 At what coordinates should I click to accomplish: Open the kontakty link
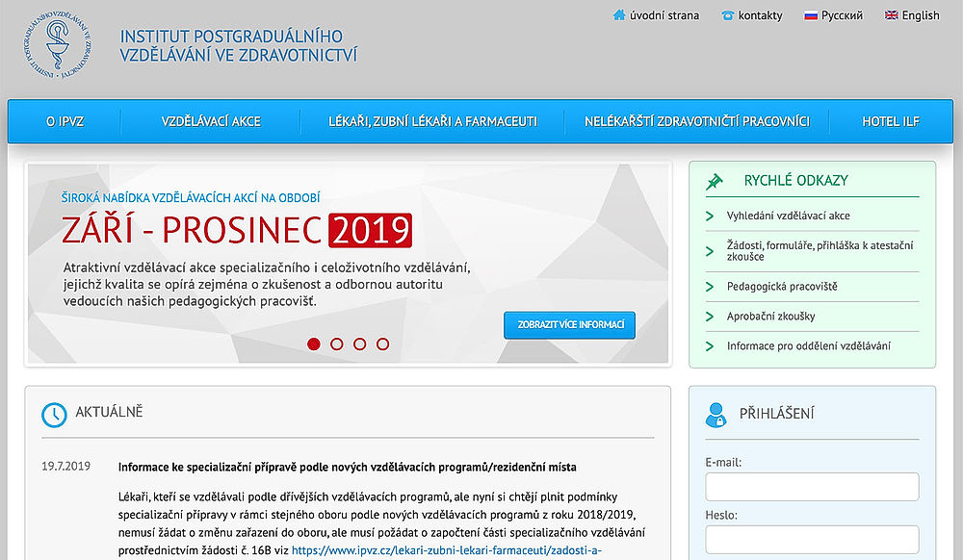pyautogui.click(x=761, y=15)
